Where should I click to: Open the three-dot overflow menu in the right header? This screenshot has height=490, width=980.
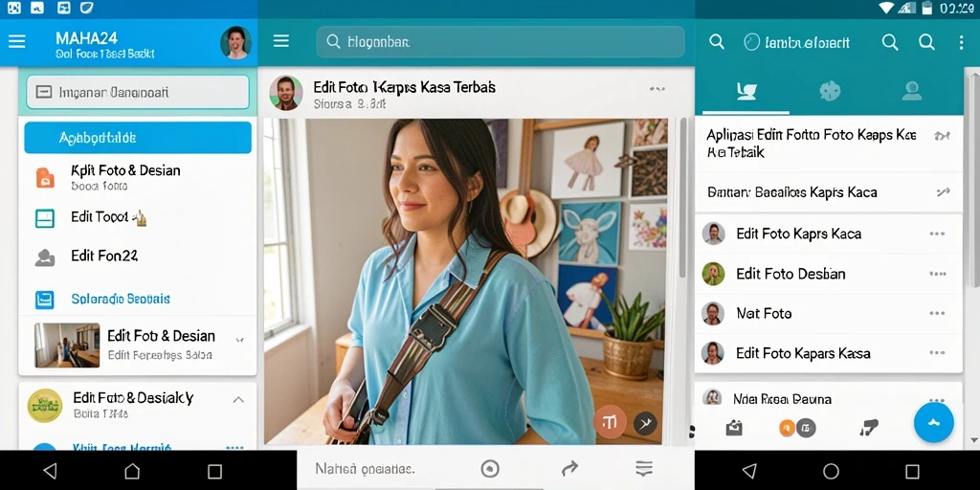point(961,42)
